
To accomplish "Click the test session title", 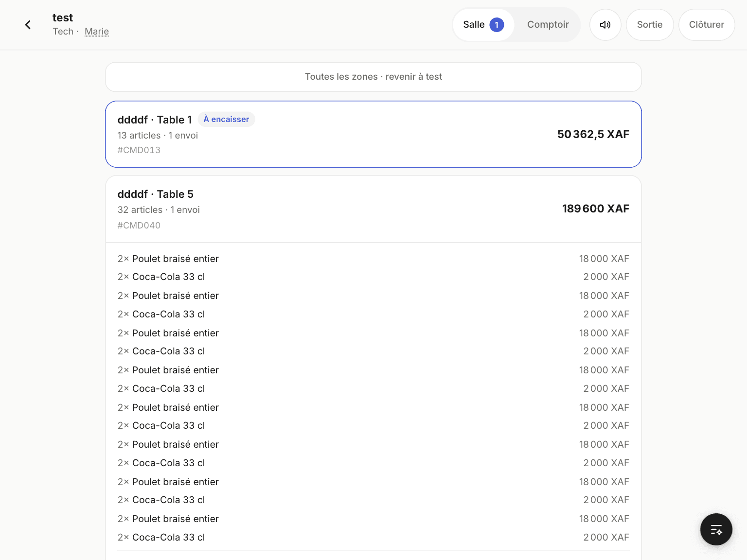I will pos(63,18).
